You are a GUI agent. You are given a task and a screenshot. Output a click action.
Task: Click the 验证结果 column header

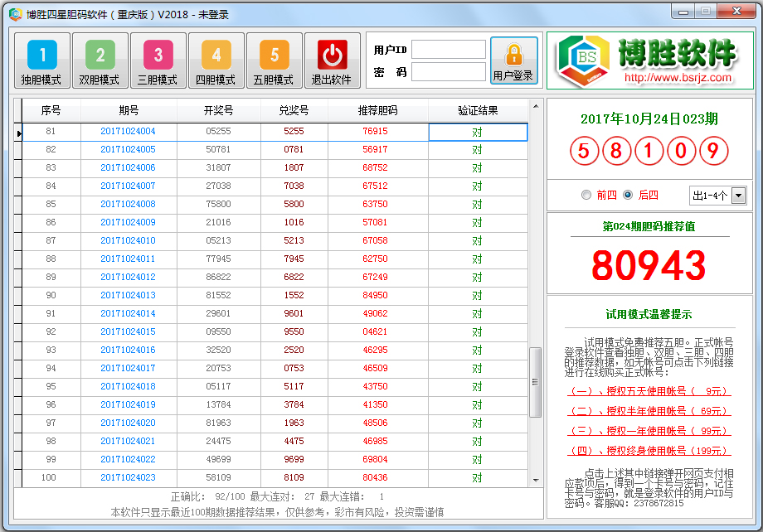pyautogui.click(x=478, y=110)
